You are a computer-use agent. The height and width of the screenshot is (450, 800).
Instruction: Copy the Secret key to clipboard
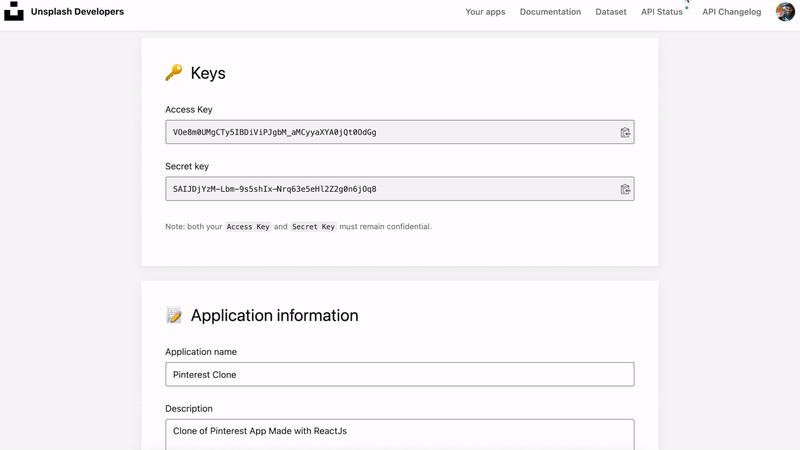click(x=625, y=189)
